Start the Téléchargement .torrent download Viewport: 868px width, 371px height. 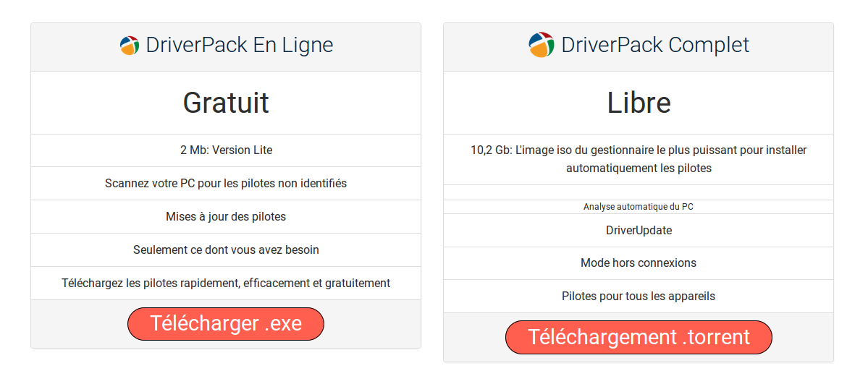click(x=639, y=337)
